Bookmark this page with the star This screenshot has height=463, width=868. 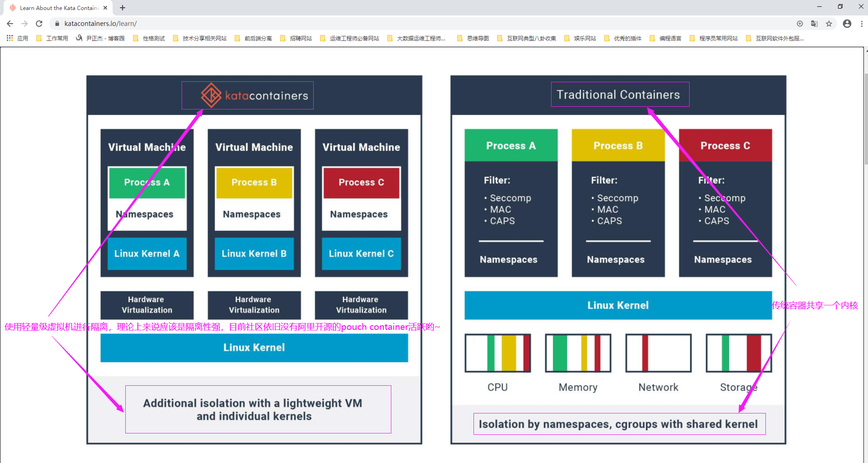tap(829, 24)
